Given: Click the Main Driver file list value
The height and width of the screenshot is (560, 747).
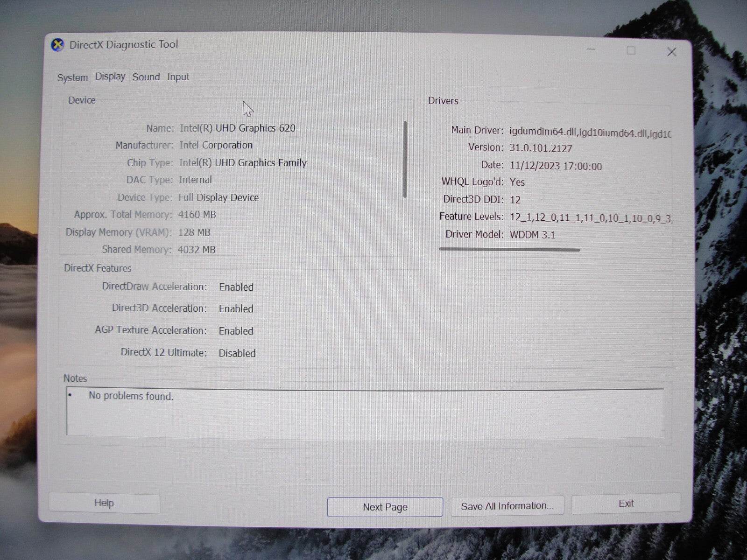Looking at the screenshot, I should click(x=590, y=133).
